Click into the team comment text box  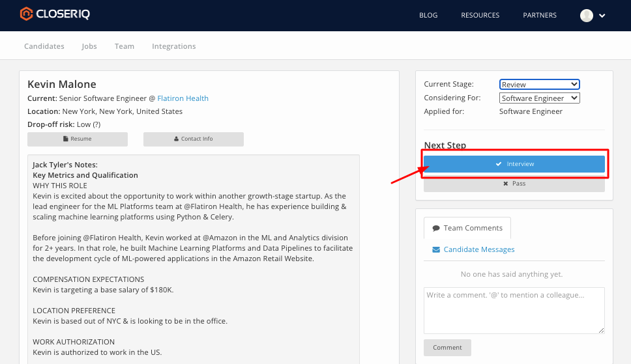514,311
